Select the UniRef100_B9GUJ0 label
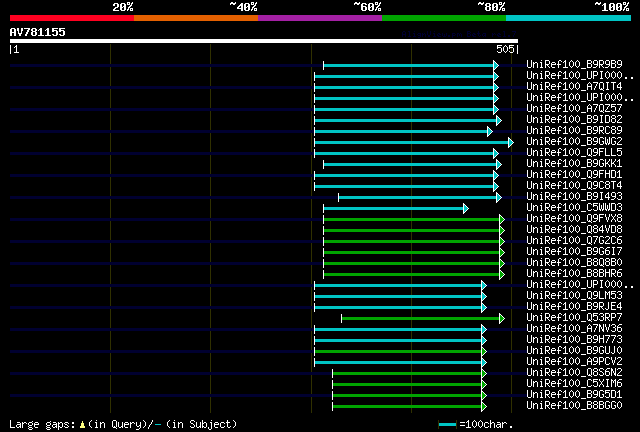Screen dimensions: 640x432 (574, 351)
